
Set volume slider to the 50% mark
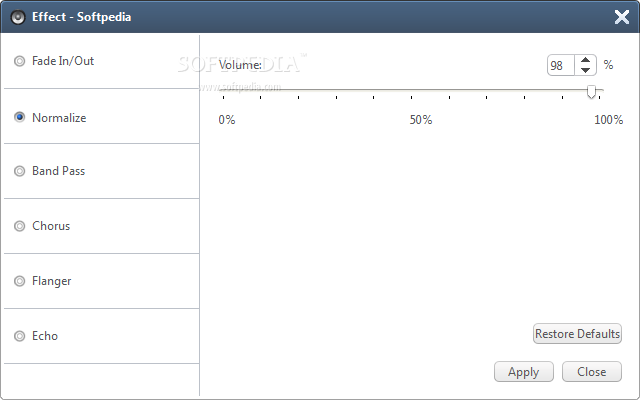411,90
